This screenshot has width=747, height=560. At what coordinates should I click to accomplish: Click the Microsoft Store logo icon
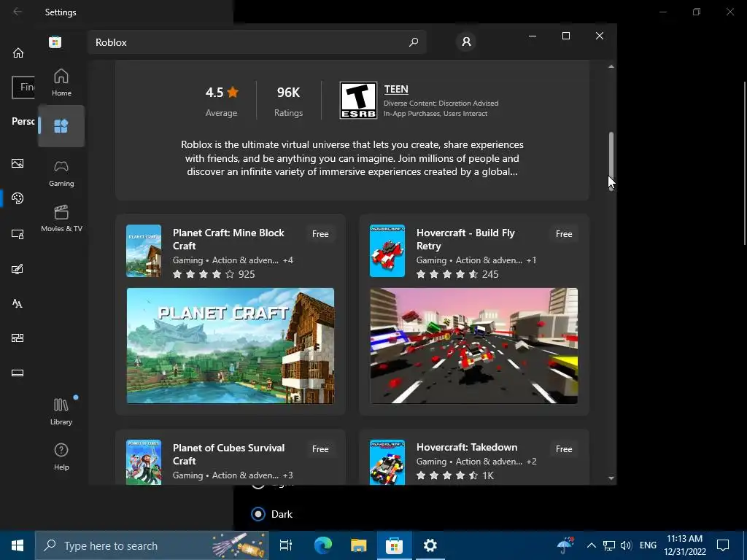pos(55,42)
